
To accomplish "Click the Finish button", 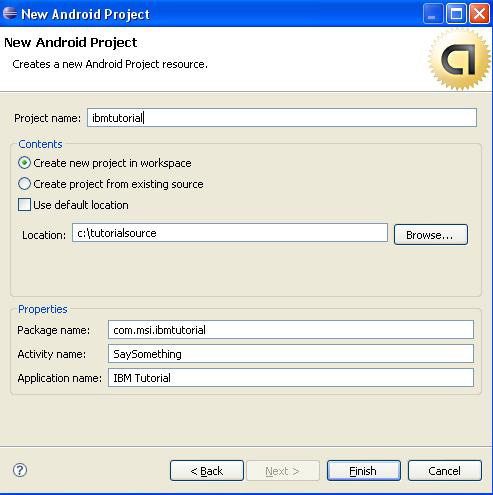I will pyautogui.click(x=364, y=471).
